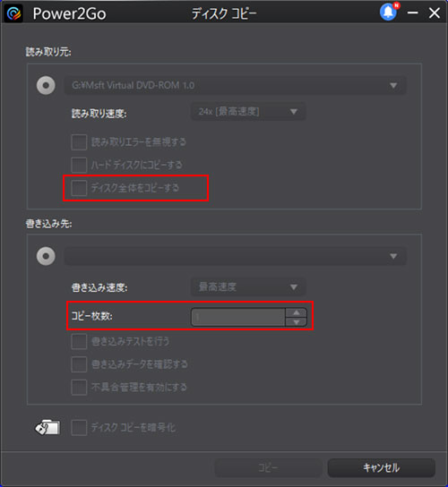Click the Power2Go logo icon
Image resolution: width=448 pixels, height=487 pixels.
pos(14,13)
